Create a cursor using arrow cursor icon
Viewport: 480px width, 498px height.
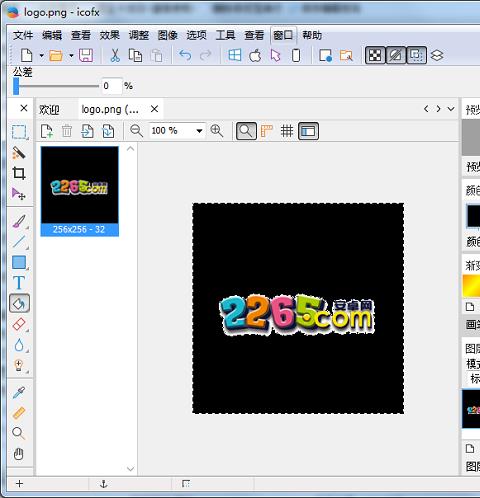[x=276, y=55]
